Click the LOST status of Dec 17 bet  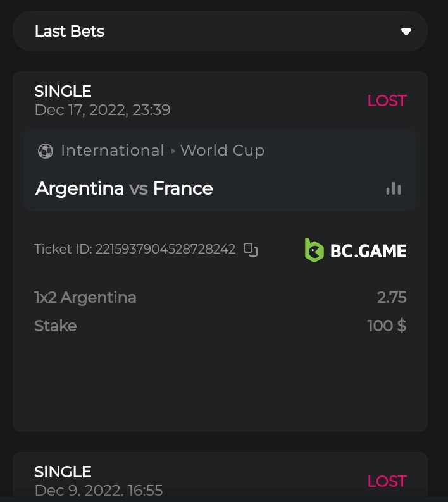point(387,101)
